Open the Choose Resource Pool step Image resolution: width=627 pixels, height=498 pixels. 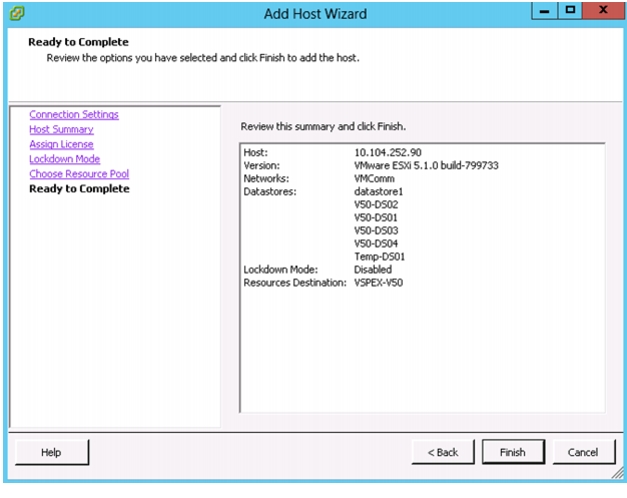tap(79, 174)
